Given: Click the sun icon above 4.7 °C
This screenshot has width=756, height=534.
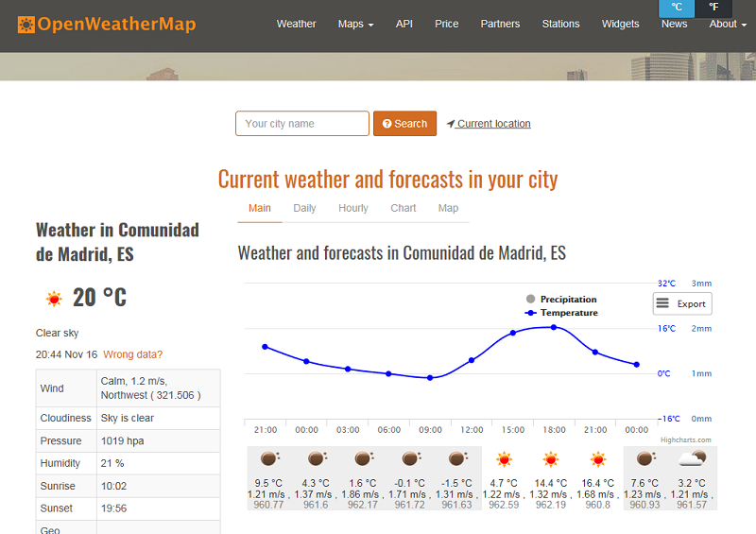Looking at the screenshot, I should tap(505, 459).
